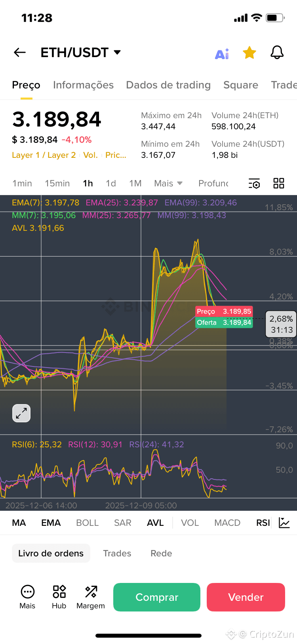Switch to Informações tab
The height and width of the screenshot is (644, 297).
click(x=83, y=85)
